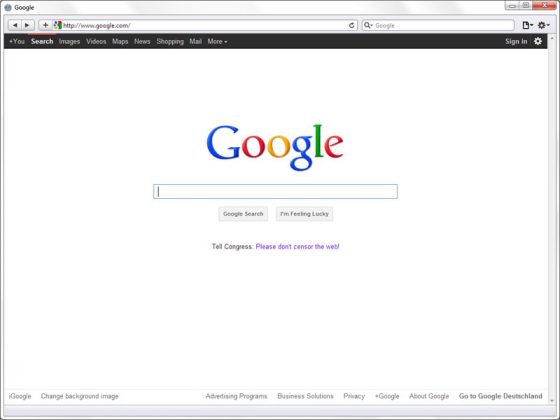Image resolution: width=560 pixels, height=420 pixels.
Task: Click the address bar URL field
Action: tap(205, 25)
